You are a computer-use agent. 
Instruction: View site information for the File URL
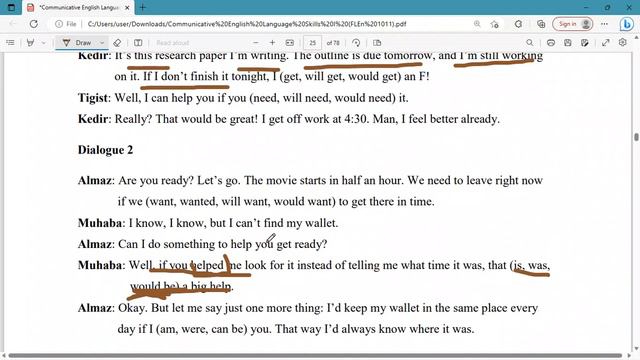66,24
